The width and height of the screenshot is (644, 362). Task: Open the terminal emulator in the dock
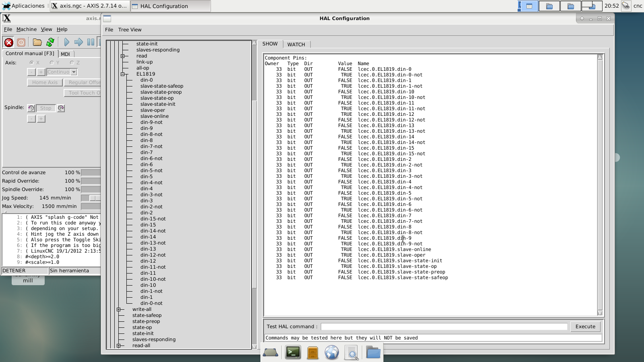pos(293,353)
